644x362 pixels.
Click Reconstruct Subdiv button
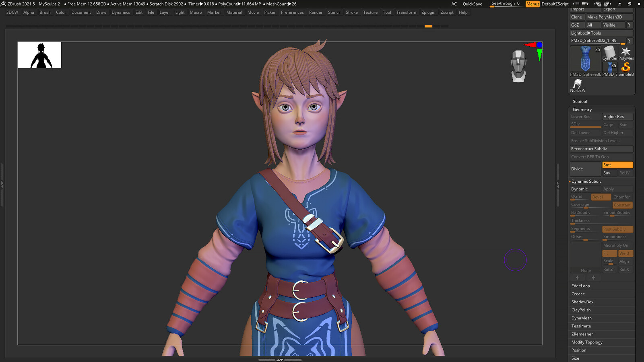pos(601,149)
